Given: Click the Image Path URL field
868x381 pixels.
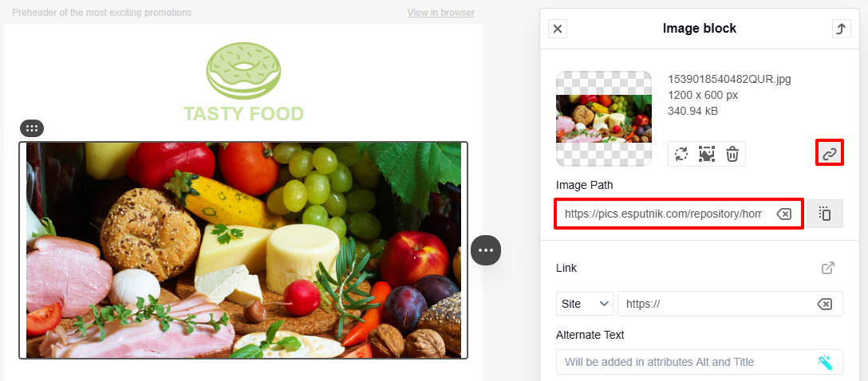Looking at the screenshot, I should click(663, 214).
